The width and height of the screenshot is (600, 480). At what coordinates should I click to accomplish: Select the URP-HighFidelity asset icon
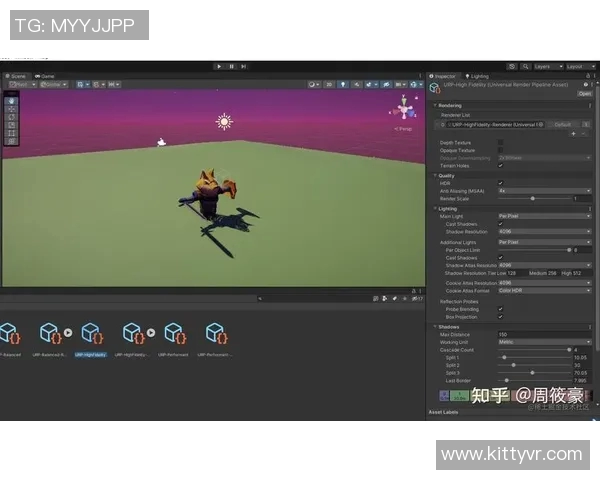pos(90,333)
